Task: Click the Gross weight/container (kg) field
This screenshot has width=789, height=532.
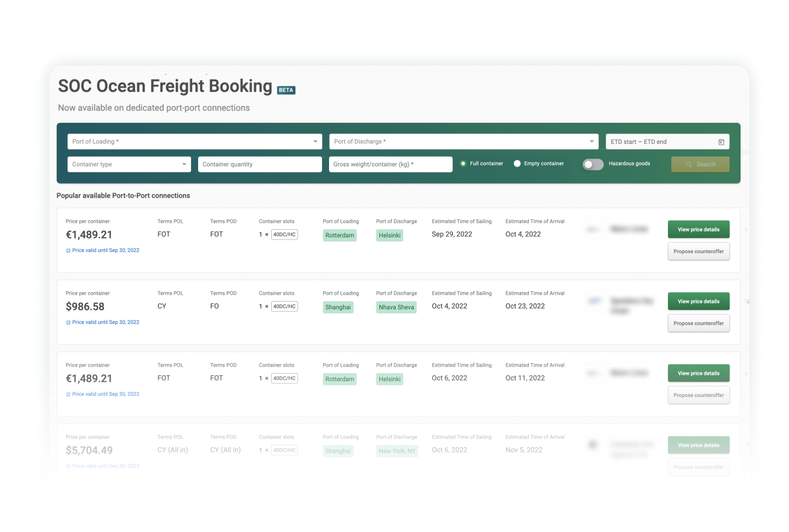Action: [391, 164]
